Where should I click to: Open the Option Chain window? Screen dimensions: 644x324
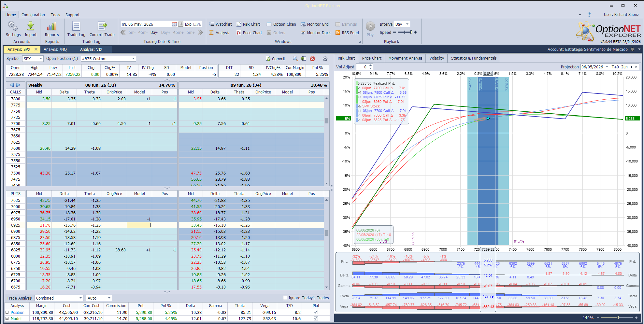pos(281,24)
